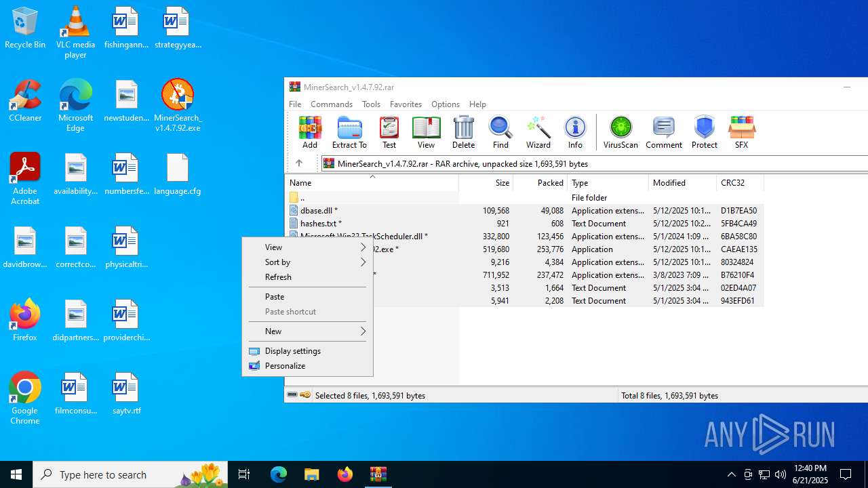The height and width of the screenshot is (488, 868).
Task: Click the Find magnifier icon
Action: (x=500, y=132)
